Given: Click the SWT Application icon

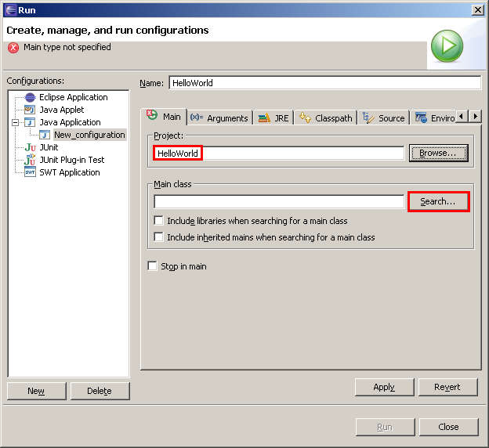Looking at the screenshot, I should (30, 172).
